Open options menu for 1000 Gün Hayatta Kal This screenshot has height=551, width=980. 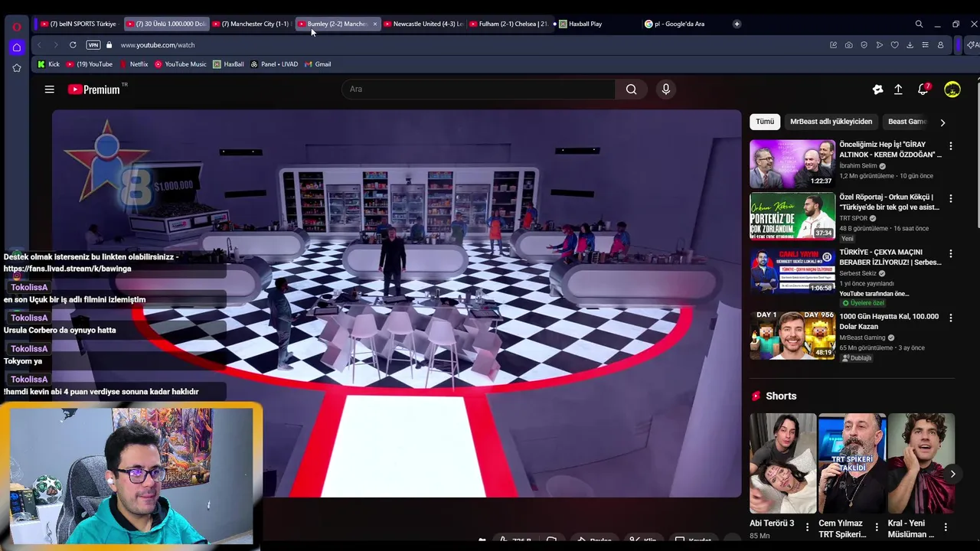[x=951, y=317]
